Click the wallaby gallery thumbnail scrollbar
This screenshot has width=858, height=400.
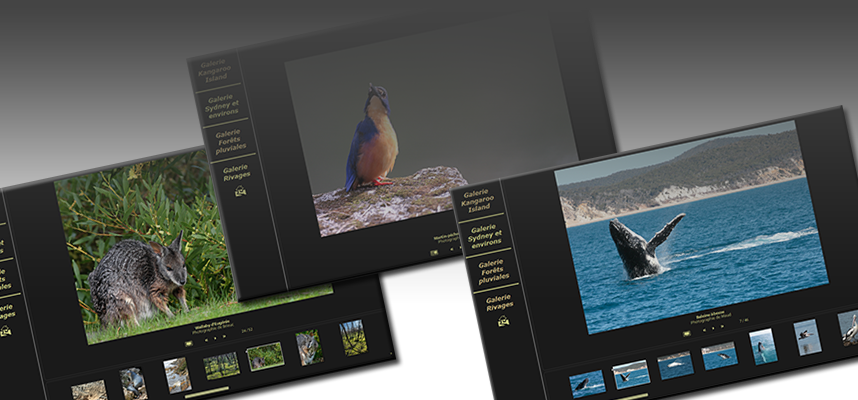tap(207, 391)
